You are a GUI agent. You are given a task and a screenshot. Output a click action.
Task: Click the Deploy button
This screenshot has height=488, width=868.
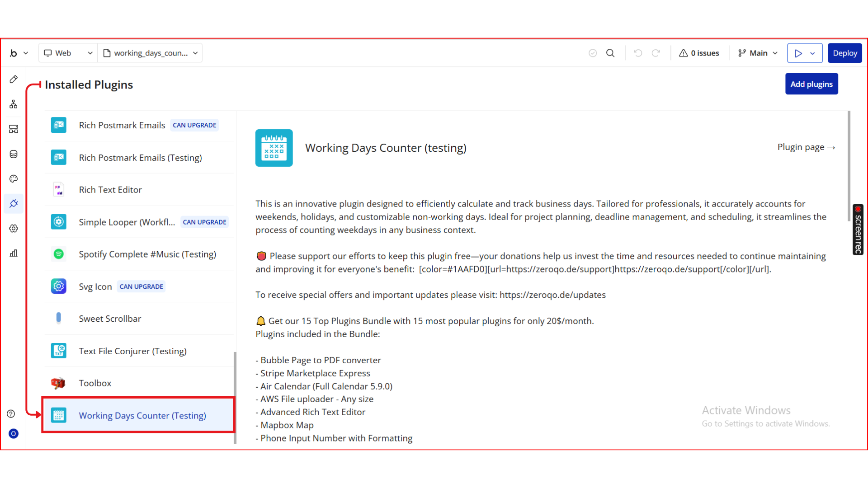844,53
